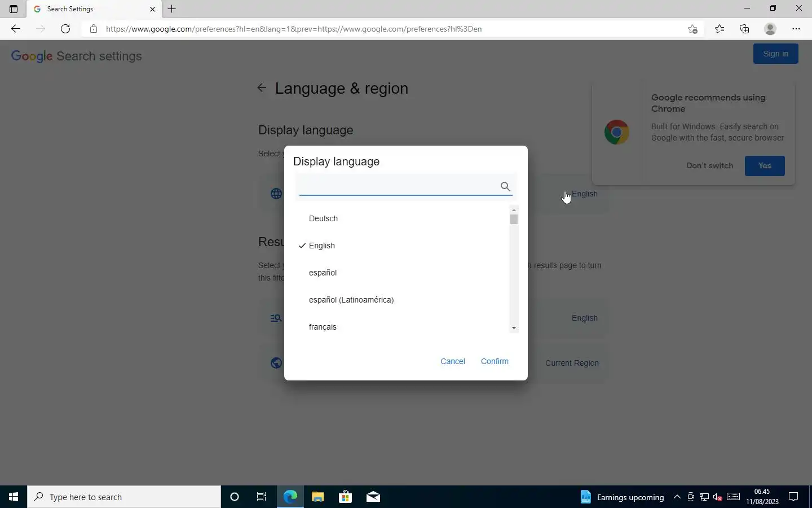Open a new browser tab

click(172, 9)
